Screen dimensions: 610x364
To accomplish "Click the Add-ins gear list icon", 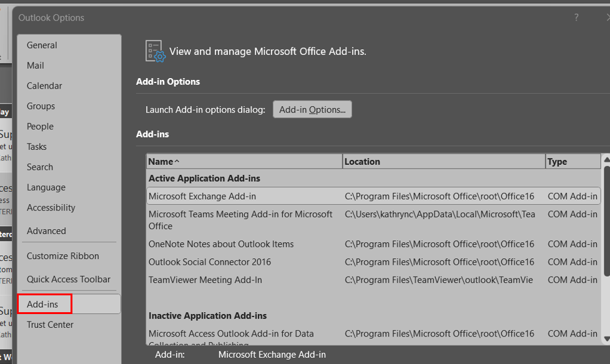I will tap(155, 51).
